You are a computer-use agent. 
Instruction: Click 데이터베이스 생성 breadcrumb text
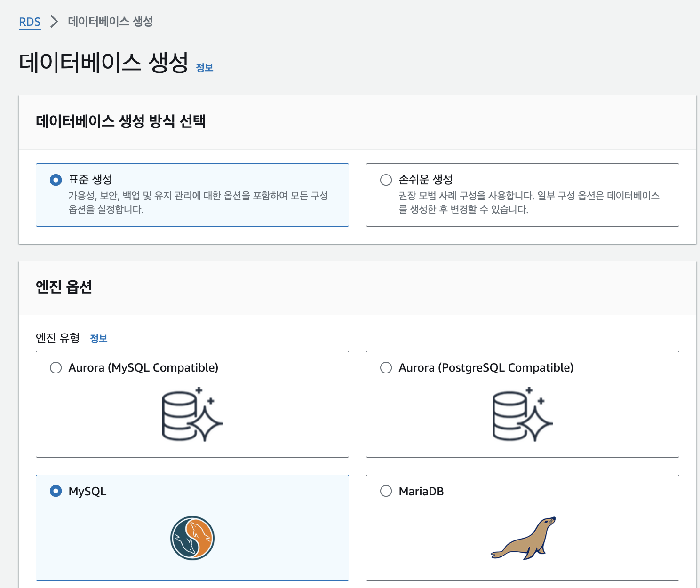click(x=111, y=22)
